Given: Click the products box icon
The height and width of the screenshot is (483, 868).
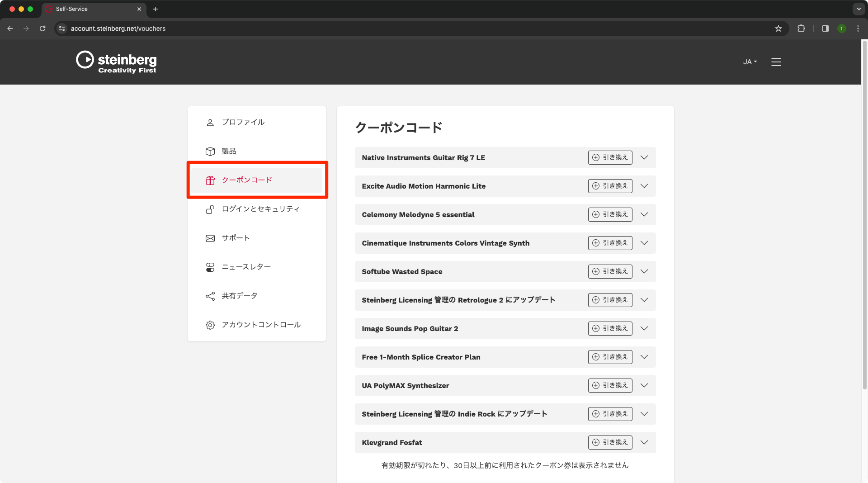Looking at the screenshot, I should [210, 152].
